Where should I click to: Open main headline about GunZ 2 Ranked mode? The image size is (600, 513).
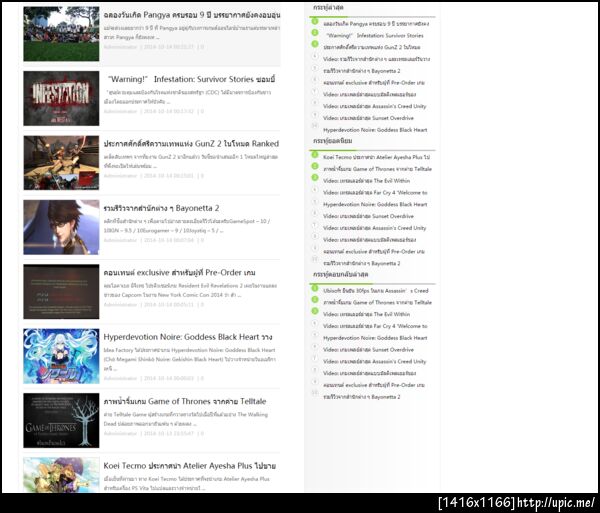(191, 144)
